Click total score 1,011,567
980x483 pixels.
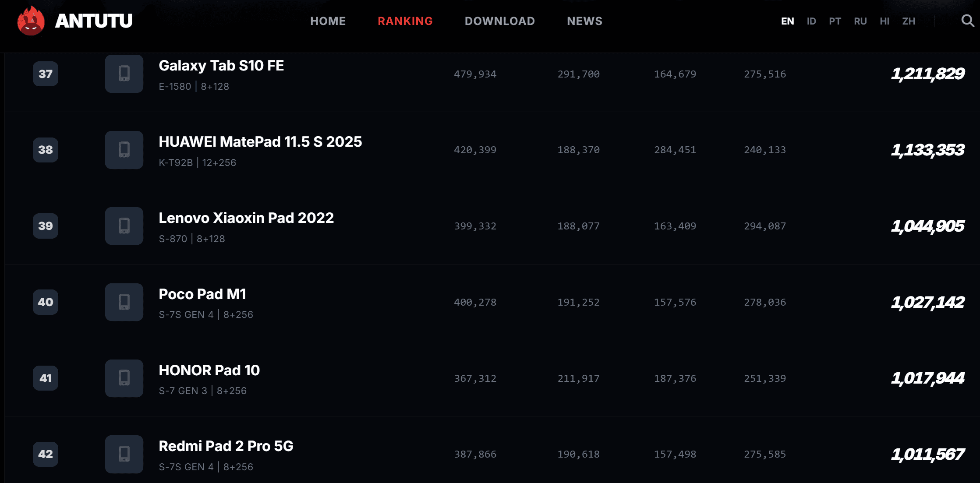point(928,454)
